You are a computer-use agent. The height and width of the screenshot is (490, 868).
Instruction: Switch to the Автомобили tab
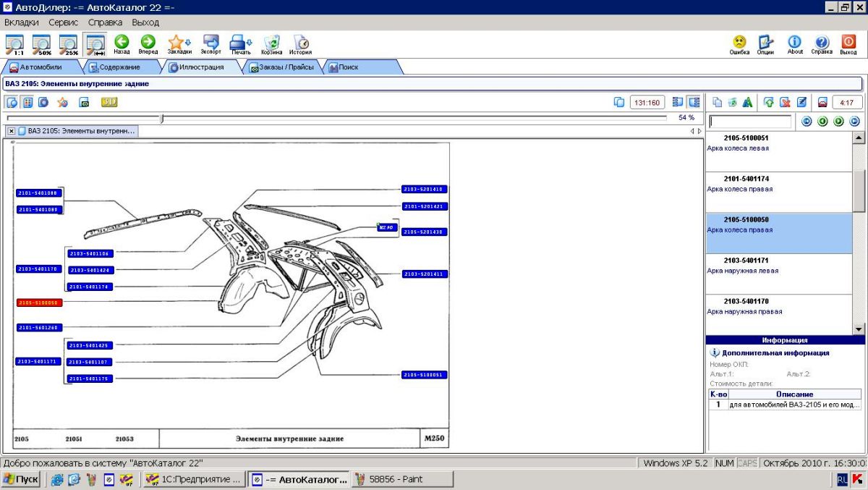[x=41, y=67]
